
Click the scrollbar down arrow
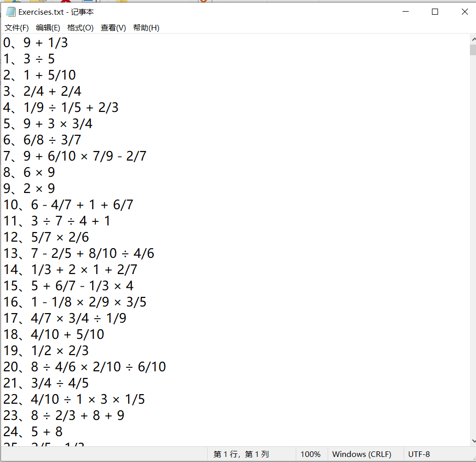point(473,441)
